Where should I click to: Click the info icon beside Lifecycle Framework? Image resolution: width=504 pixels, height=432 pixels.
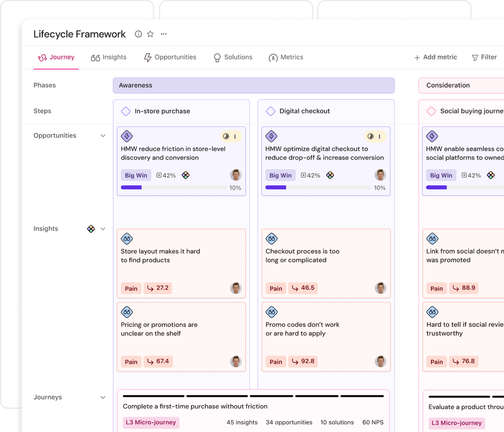click(138, 34)
